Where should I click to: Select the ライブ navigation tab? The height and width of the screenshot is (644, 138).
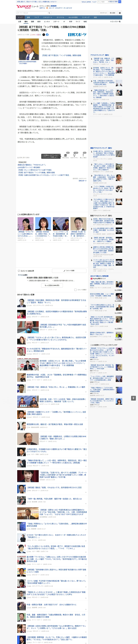(37, 17)
